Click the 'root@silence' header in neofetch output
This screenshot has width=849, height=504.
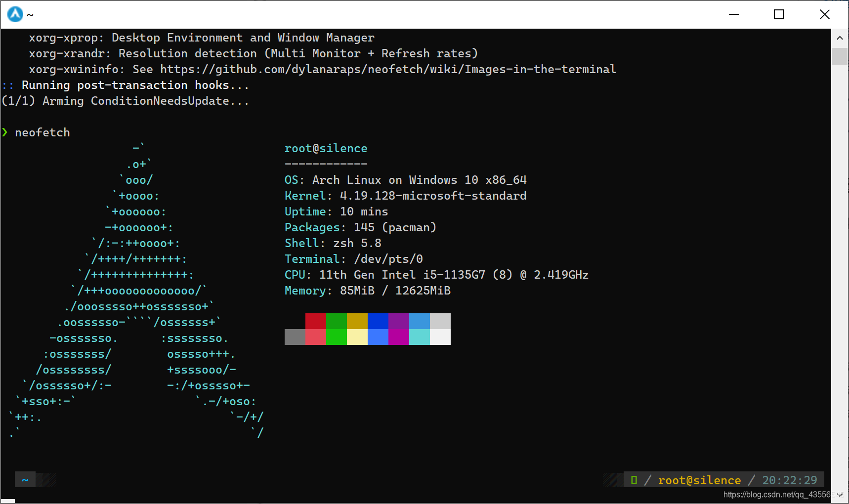tap(326, 148)
